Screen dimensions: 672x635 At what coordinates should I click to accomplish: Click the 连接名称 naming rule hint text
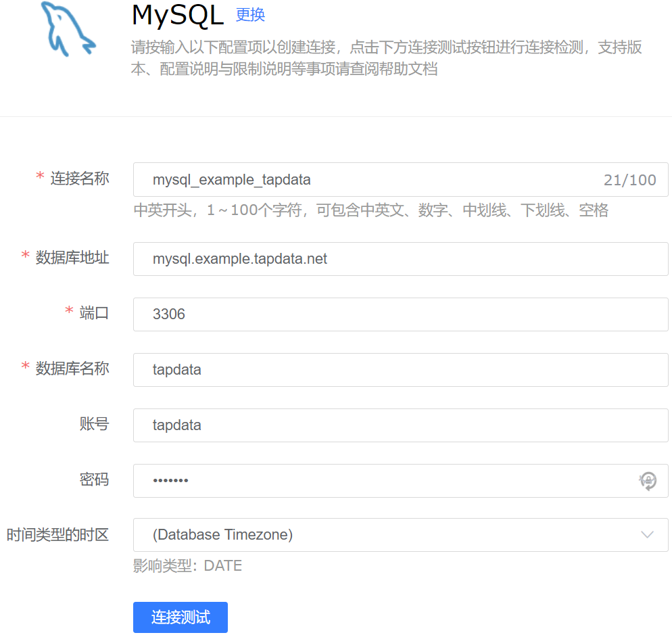coord(371,210)
